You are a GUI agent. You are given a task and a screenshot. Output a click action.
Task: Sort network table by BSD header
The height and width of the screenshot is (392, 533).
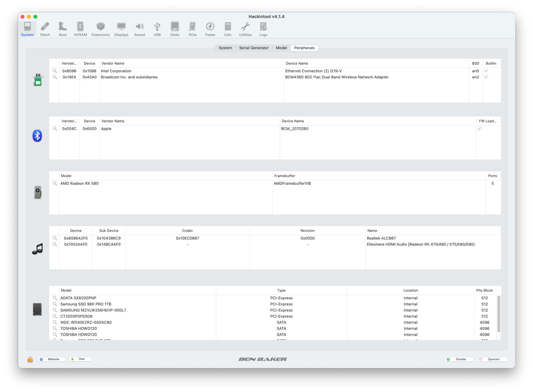pos(476,64)
